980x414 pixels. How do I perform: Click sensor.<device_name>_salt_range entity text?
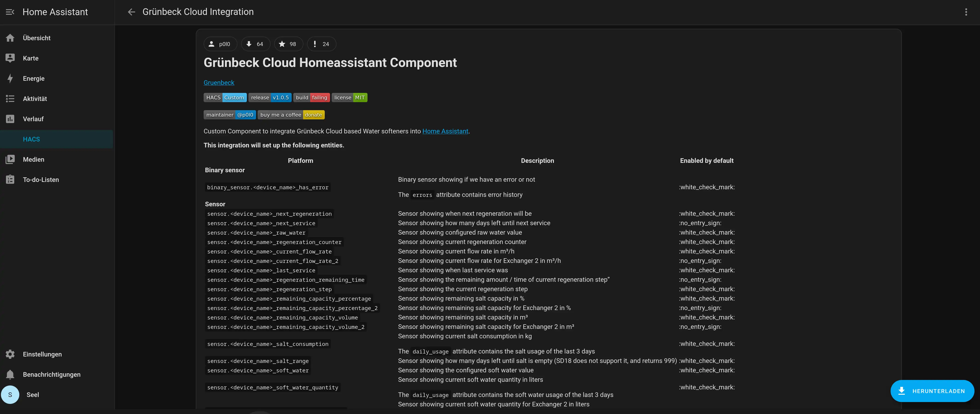tap(258, 361)
